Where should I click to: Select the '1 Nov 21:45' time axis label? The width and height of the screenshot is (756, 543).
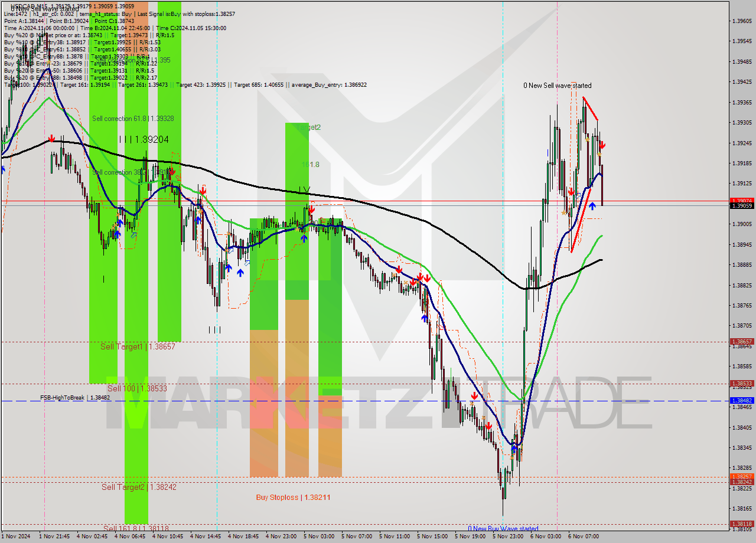(x=54, y=537)
